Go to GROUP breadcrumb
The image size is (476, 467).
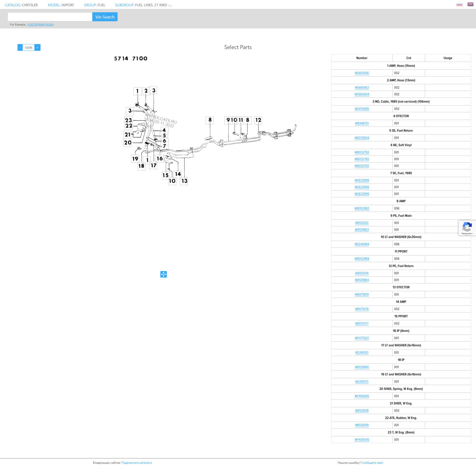[90, 5]
